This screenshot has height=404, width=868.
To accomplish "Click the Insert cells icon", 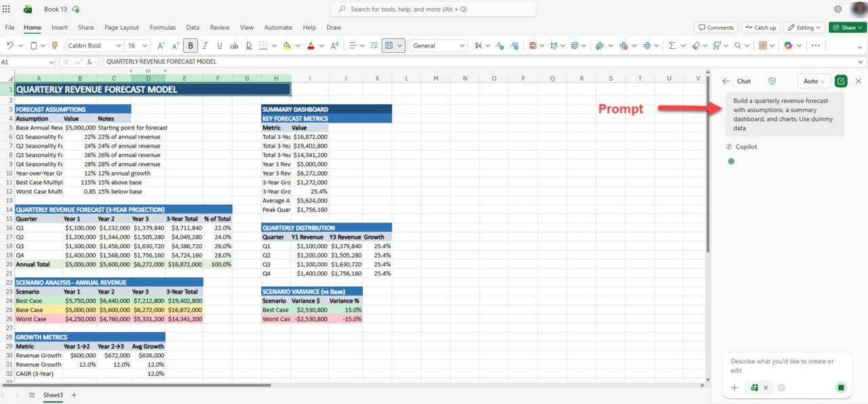I will pos(599,45).
